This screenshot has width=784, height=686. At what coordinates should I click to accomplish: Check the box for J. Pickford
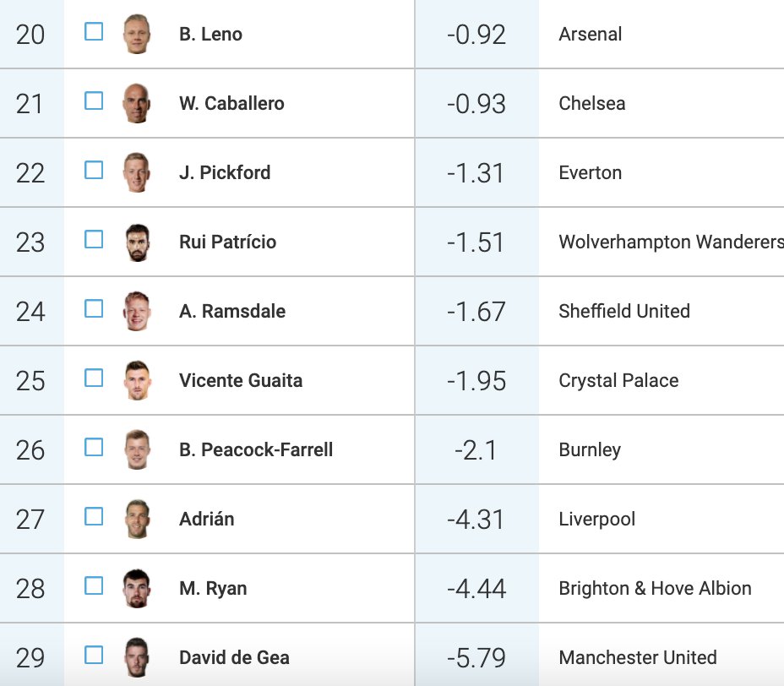click(94, 170)
